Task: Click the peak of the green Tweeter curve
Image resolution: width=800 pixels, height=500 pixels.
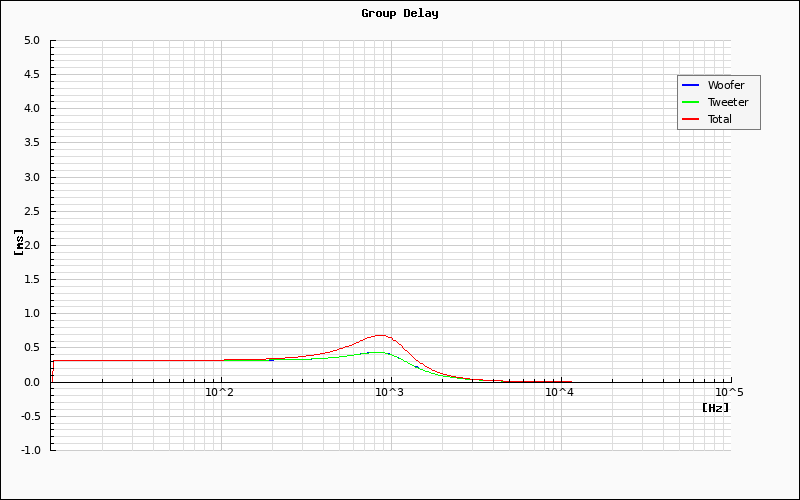Action: coord(376,352)
